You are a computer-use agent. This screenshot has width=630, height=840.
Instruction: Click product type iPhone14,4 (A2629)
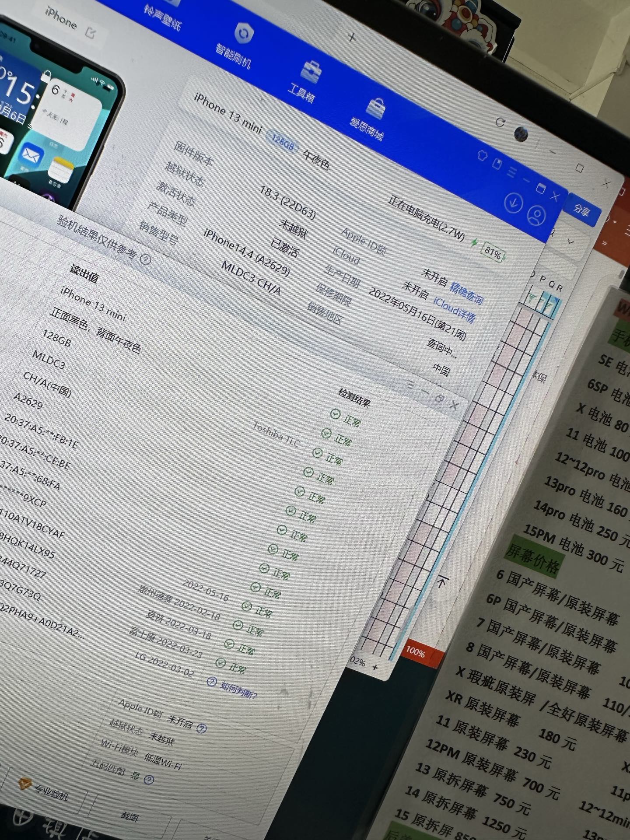point(247,252)
